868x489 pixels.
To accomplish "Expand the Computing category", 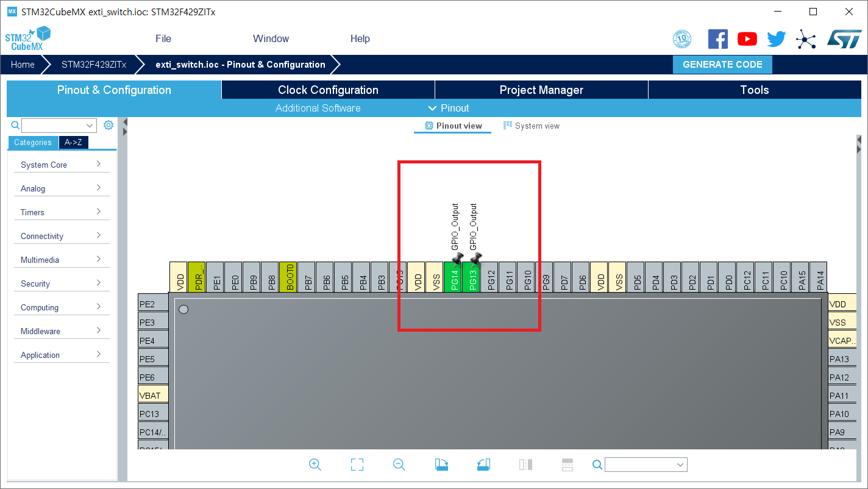I will [x=62, y=307].
